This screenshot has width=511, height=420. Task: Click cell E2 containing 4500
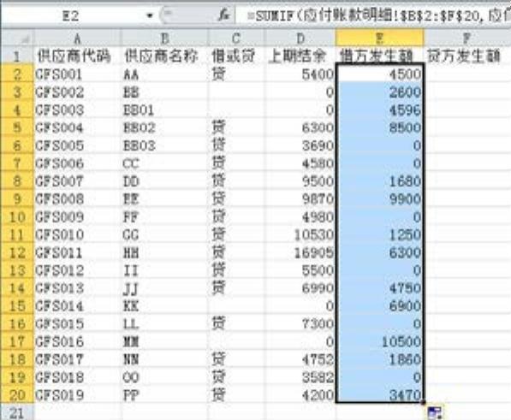tap(380, 74)
